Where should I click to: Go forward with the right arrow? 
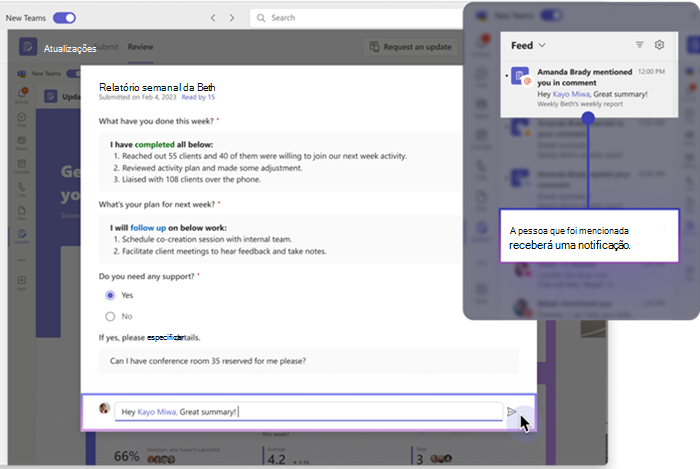pos(232,18)
